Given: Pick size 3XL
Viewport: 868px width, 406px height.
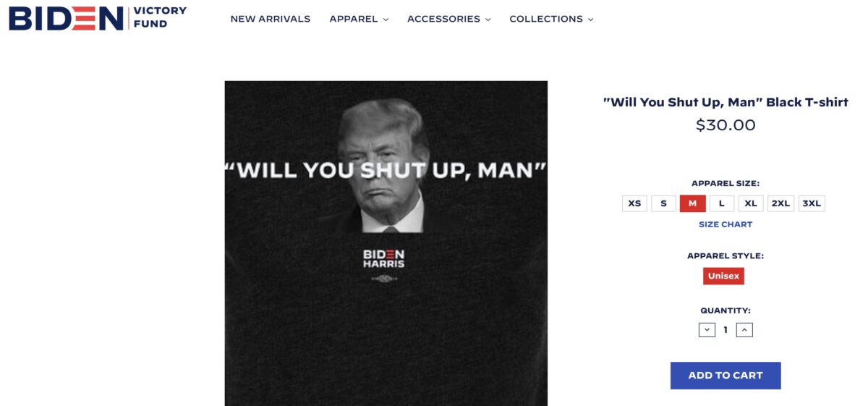Looking at the screenshot, I should point(812,203).
